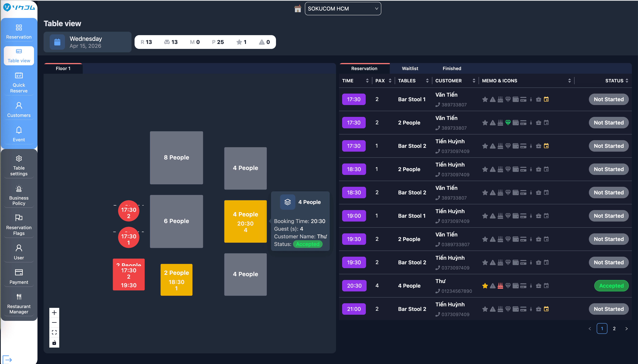The width and height of the screenshot is (638, 364).
Task: Click the star count indicator in summary
Action: [241, 42]
